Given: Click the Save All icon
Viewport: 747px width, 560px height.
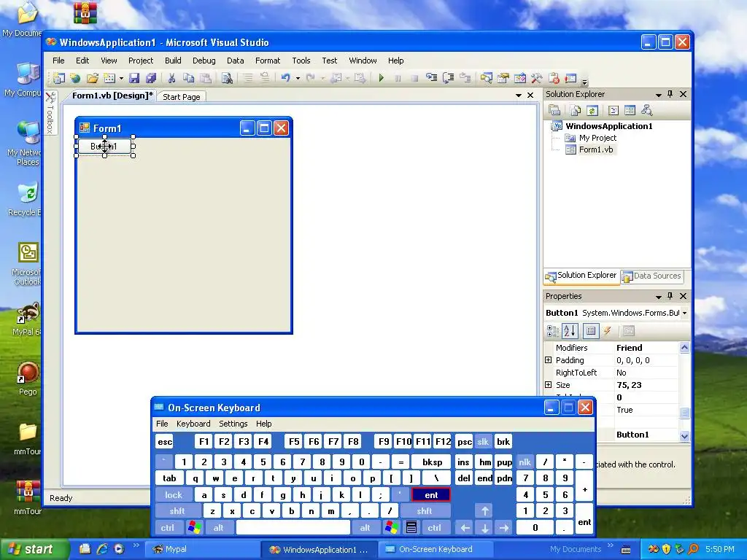Looking at the screenshot, I should [151, 78].
